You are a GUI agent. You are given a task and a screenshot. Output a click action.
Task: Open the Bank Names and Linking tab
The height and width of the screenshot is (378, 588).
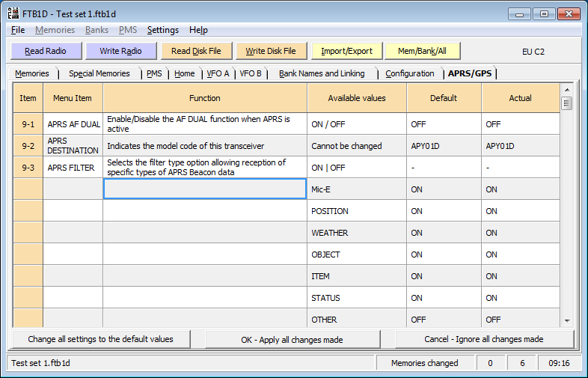click(x=322, y=73)
